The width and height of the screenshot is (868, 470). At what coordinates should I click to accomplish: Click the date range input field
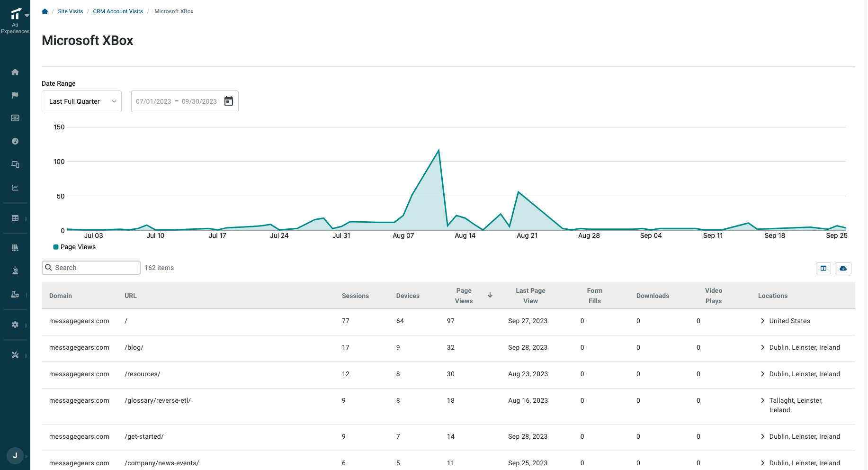coord(185,101)
